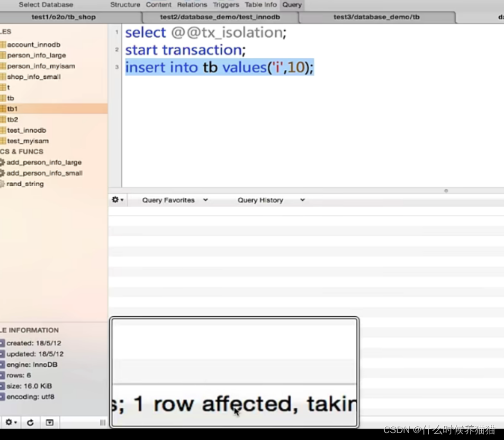Screen dimensions: 504x440
Task: Click line 1 select @@tx_isolation statement
Action: pos(206,32)
